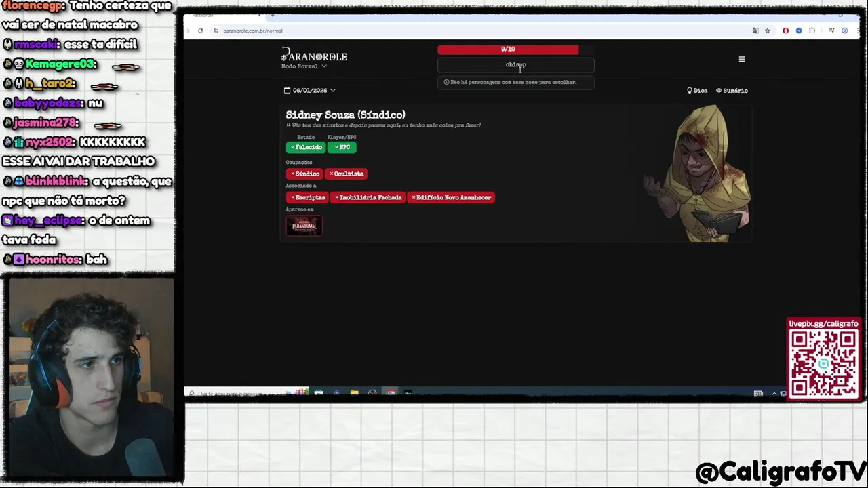
Task: Open the Chrome extensions puzzle icon
Action: [812, 30]
